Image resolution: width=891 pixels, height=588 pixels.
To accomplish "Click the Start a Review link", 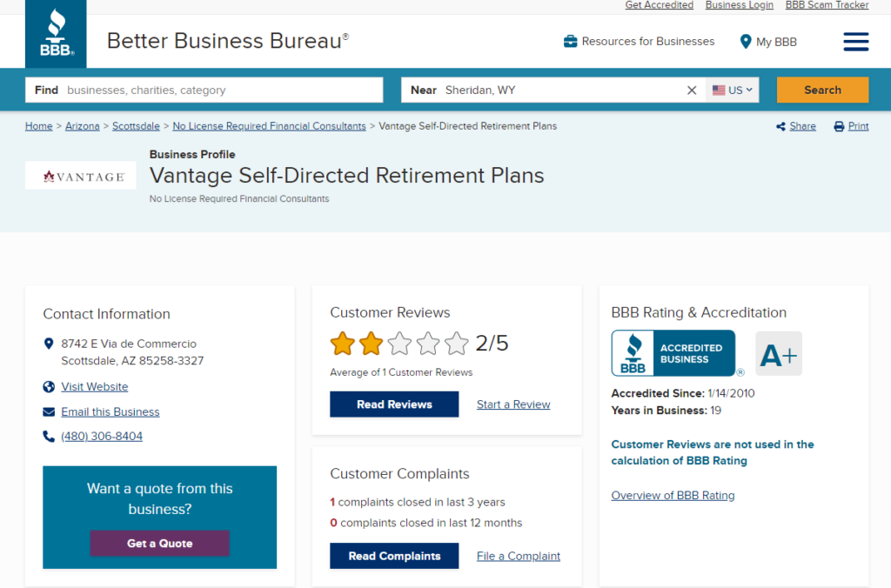I will 513,404.
